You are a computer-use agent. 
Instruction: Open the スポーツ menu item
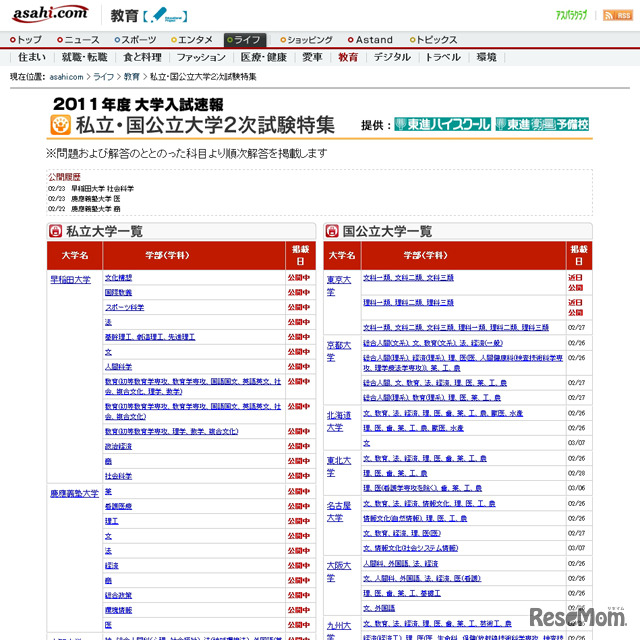(x=135, y=40)
